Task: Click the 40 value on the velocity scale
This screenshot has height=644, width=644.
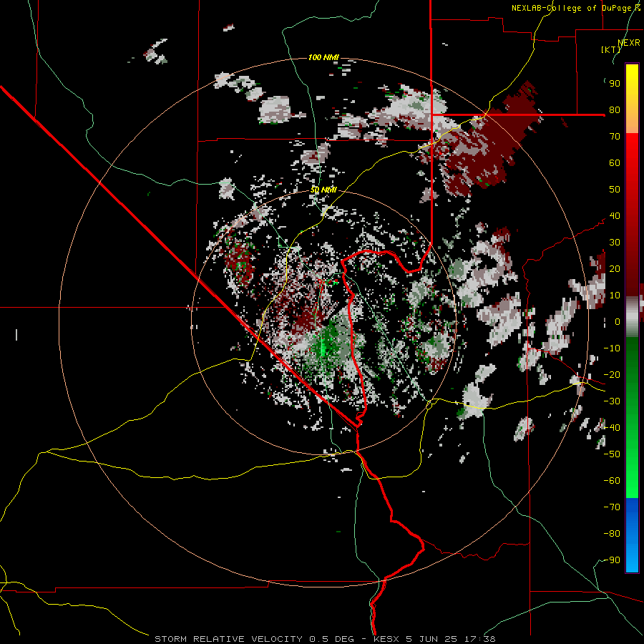Action: (615, 215)
